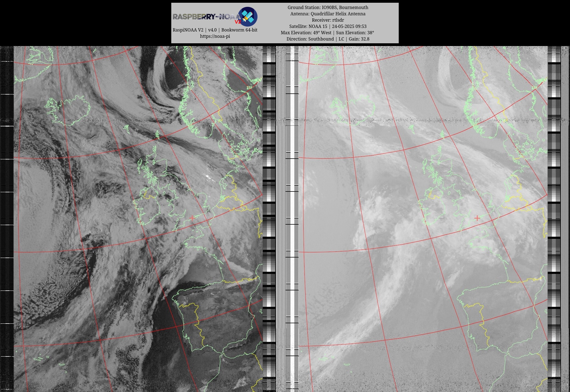Open the https://noaa-pi link
The width and height of the screenshot is (570, 392).
[x=215, y=36]
